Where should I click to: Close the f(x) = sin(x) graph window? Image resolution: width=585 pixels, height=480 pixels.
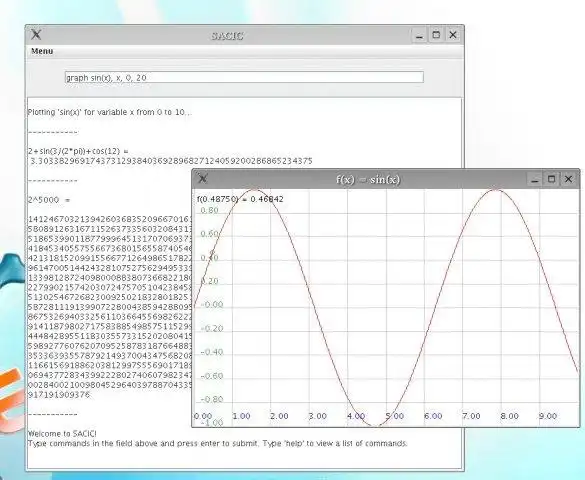[x=568, y=179]
